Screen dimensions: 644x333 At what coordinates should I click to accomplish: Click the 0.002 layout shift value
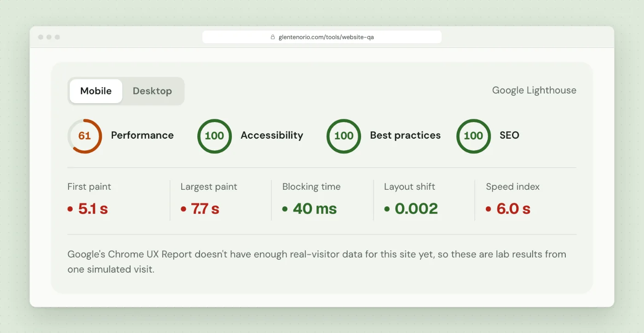pos(416,209)
